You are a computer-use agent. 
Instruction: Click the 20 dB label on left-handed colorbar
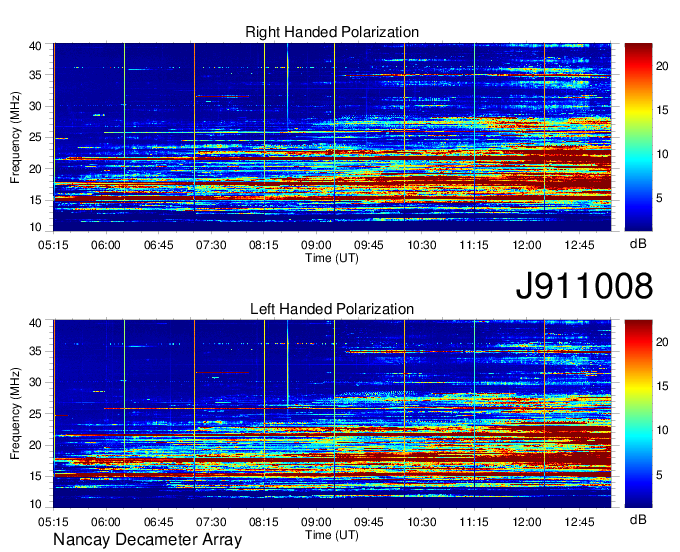tap(662, 342)
